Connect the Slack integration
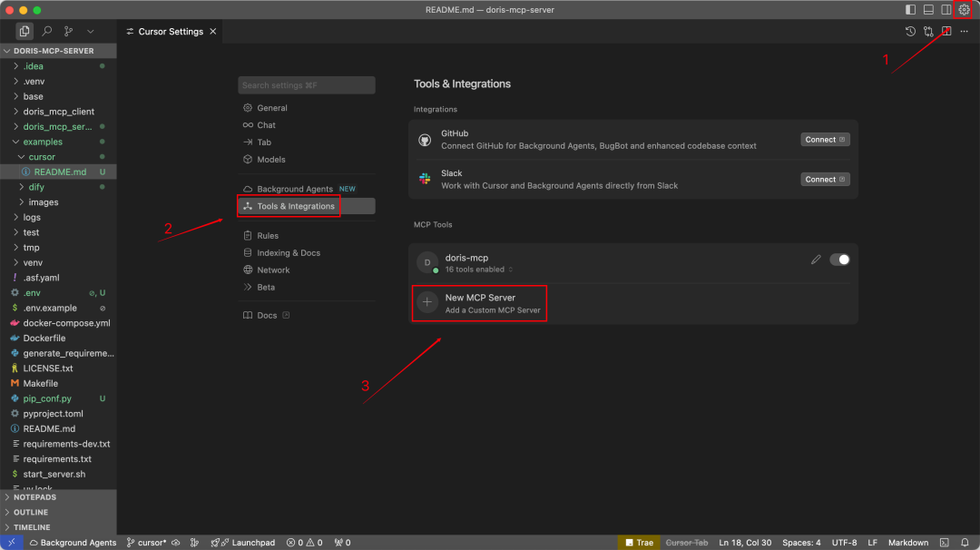980x550 pixels. point(825,180)
